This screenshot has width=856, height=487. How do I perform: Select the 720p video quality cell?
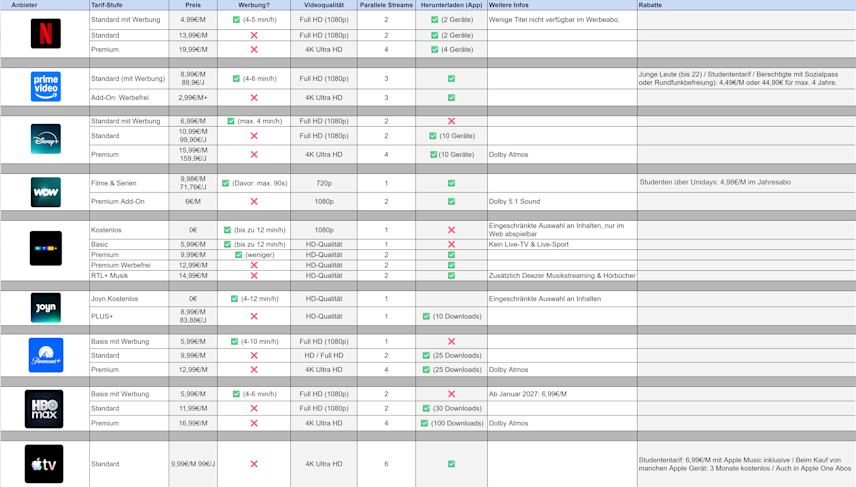point(324,183)
